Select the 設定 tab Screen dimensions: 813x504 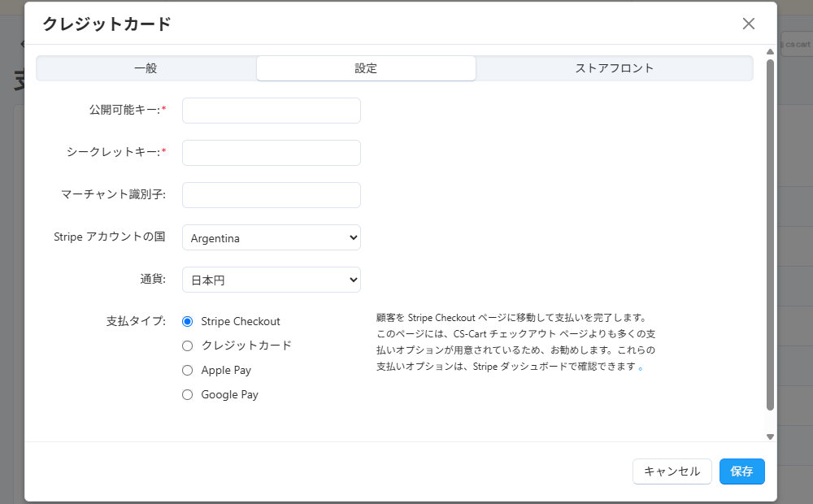tap(366, 68)
